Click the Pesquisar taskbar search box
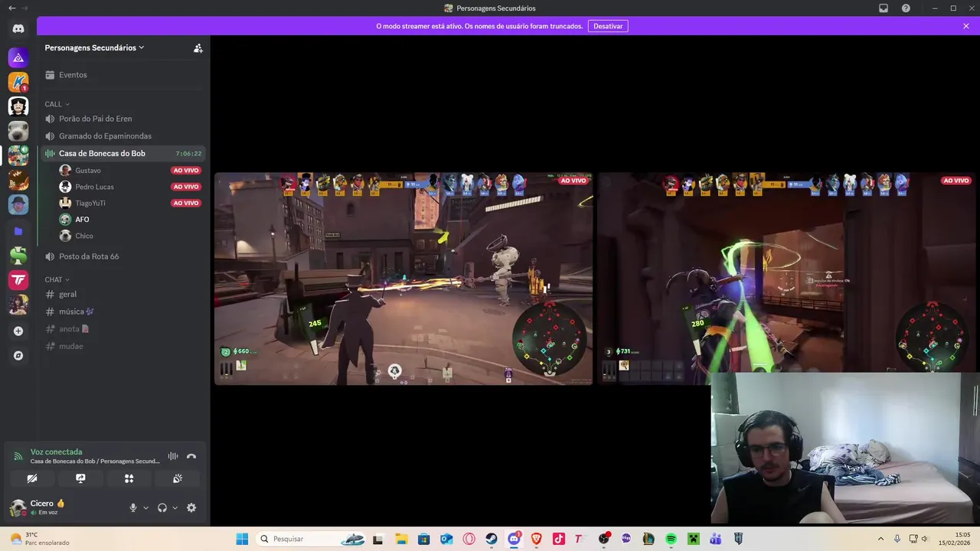980x551 pixels. pyautogui.click(x=310, y=539)
